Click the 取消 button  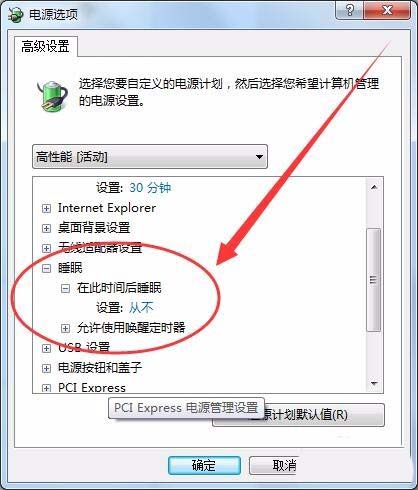click(274, 465)
